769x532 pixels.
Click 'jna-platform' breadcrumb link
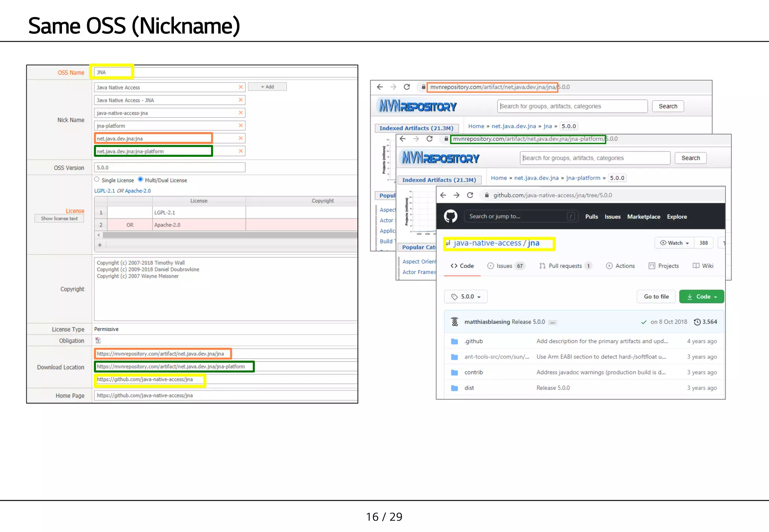(583, 178)
